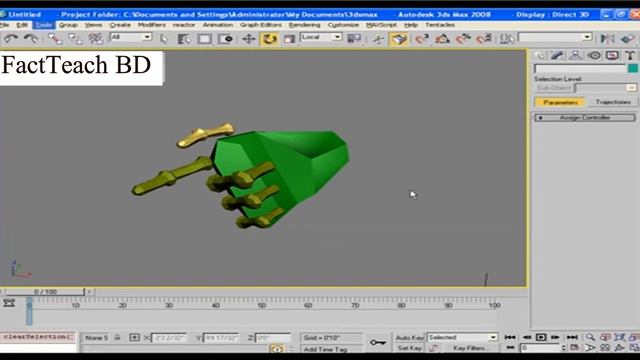This screenshot has height=360, width=640.
Task: Open the Utilities command panel tab
Action: 630,56
